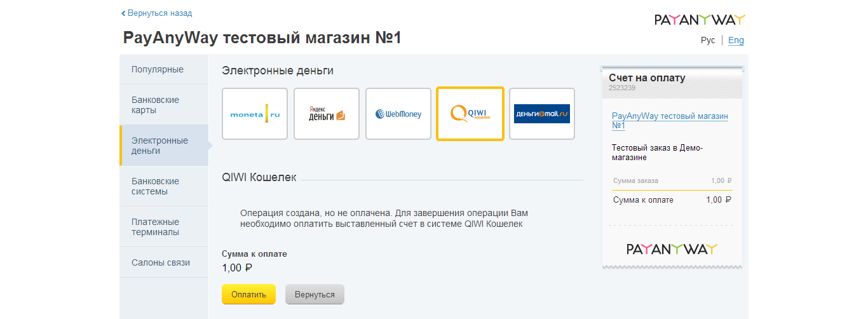The width and height of the screenshot is (868, 319).
Task: Click the back chevron next to Вернуться назад
Action: tap(123, 13)
